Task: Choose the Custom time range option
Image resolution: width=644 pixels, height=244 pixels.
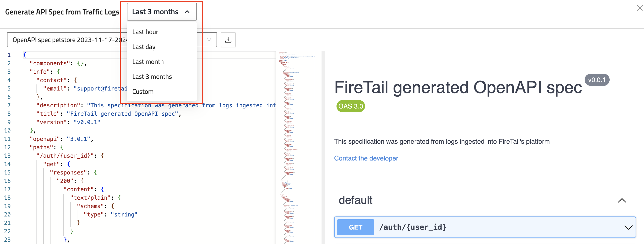Action: coord(143,92)
